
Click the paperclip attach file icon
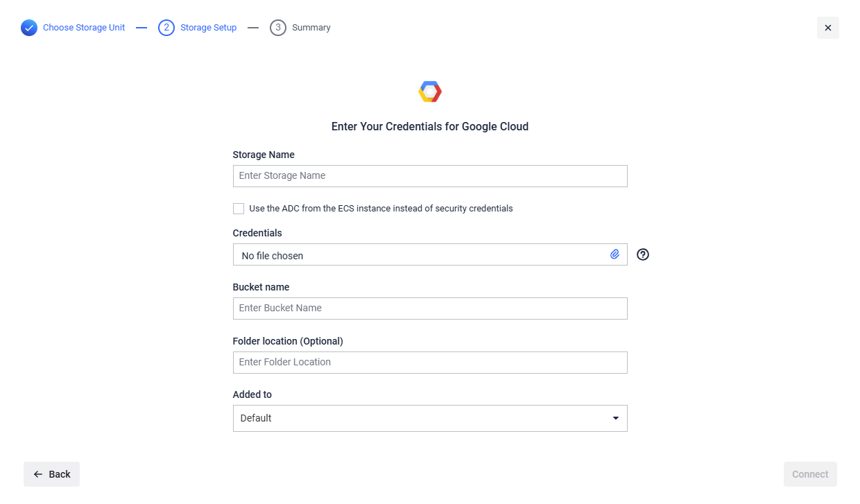[x=614, y=254]
